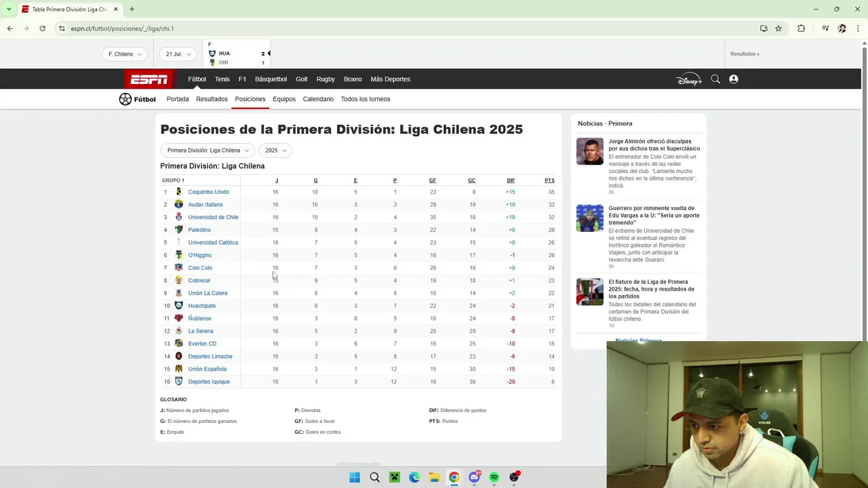
Task: Open the Básquetbol menu
Action: [271, 79]
